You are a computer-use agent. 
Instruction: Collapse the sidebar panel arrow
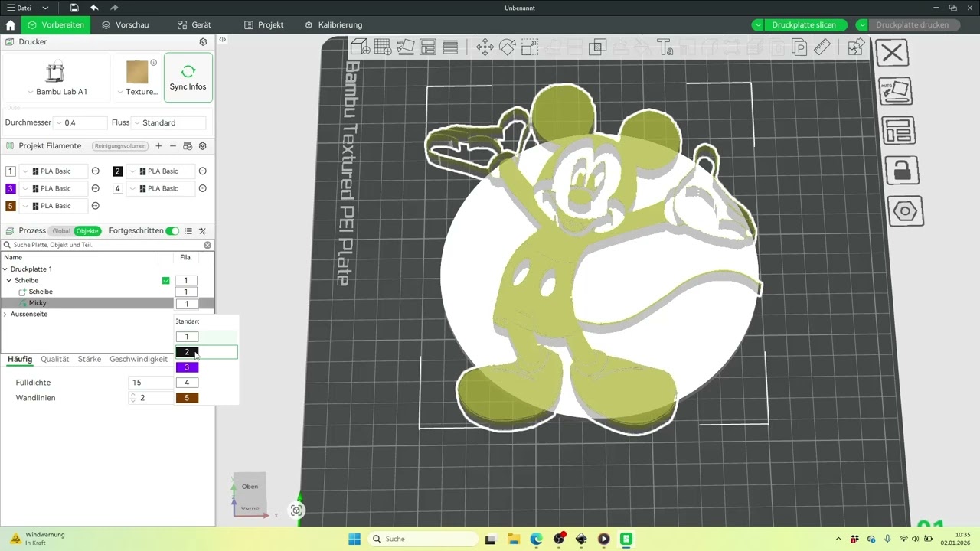[x=222, y=40]
